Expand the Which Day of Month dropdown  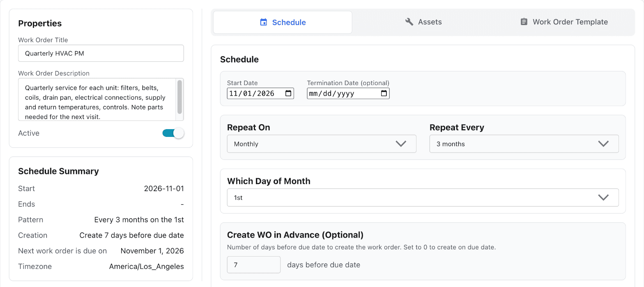pyautogui.click(x=423, y=197)
